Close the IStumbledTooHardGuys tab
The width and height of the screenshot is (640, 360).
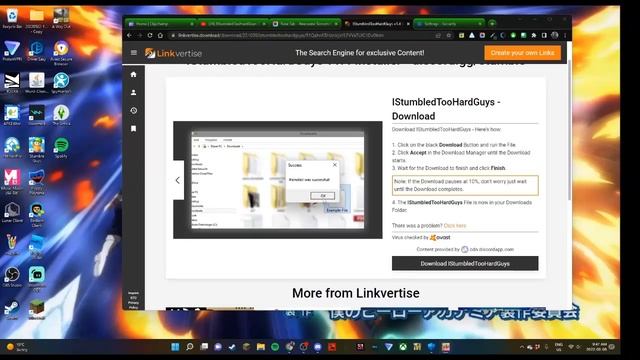click(408, 24)
